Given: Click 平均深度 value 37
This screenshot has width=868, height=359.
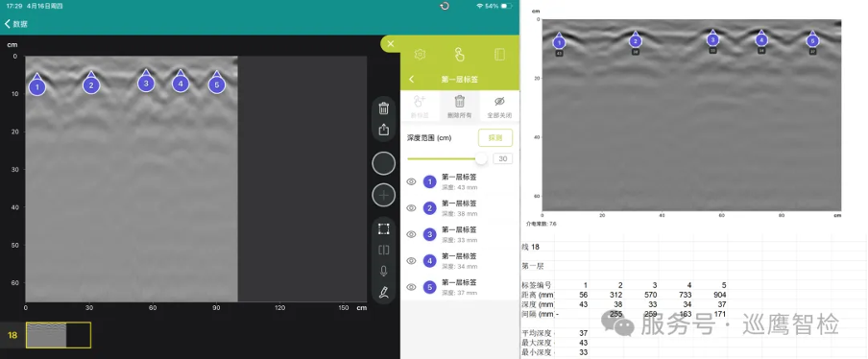Looking at the screenshot, I should click(583, 333).
